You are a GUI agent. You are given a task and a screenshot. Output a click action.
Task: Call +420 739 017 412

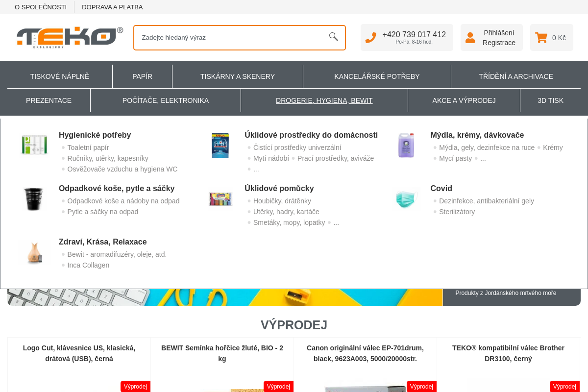point(414,34)
